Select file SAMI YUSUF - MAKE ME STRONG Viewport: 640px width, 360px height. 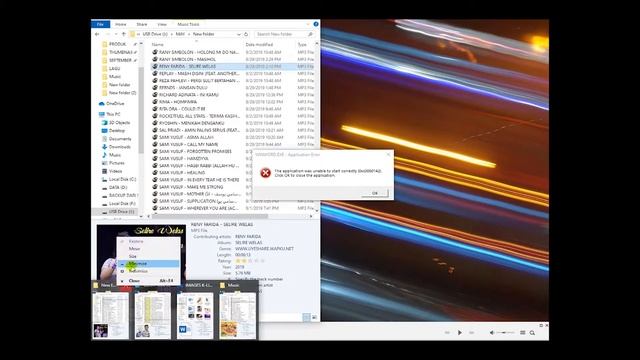(191, 187)
